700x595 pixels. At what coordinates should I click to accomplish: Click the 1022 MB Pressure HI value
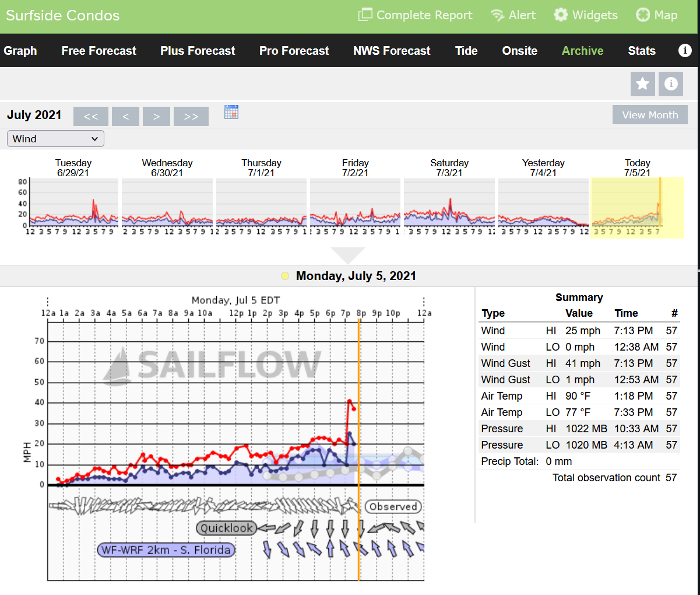tap(586, 429)
